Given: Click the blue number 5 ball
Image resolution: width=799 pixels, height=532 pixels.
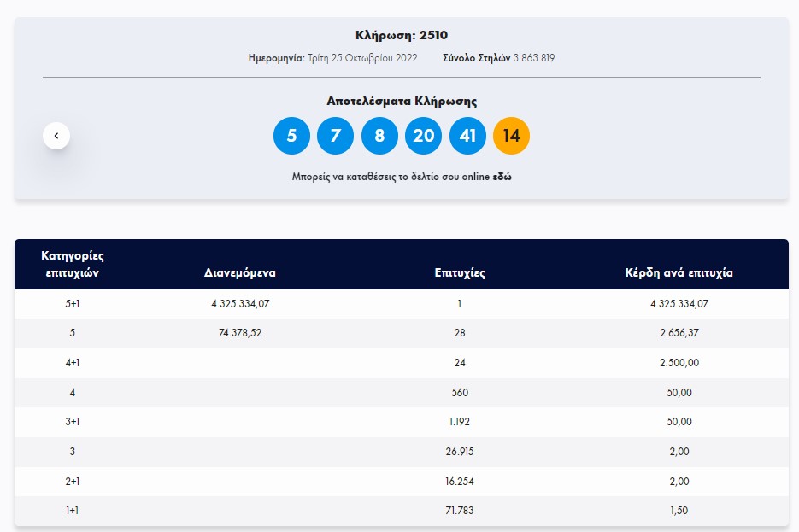Looking at the screenshot, I should point(291,136).
